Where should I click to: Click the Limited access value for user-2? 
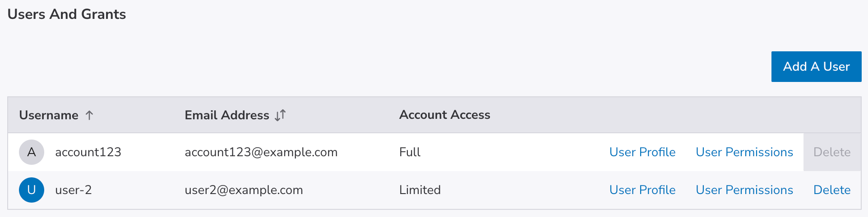pos(420,190)
